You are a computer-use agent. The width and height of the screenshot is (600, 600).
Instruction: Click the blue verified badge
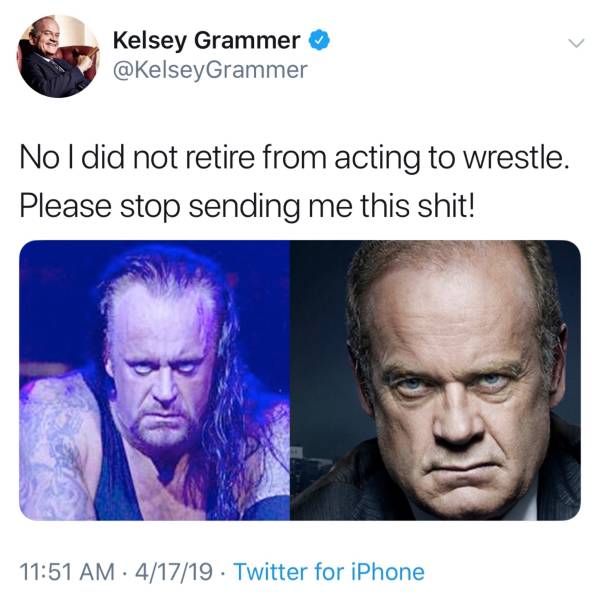[320, 41]
